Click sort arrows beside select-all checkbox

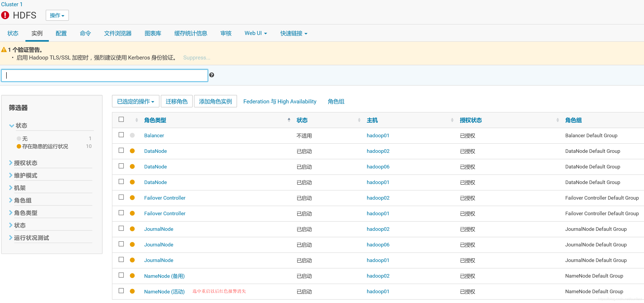tap(136, 120)
